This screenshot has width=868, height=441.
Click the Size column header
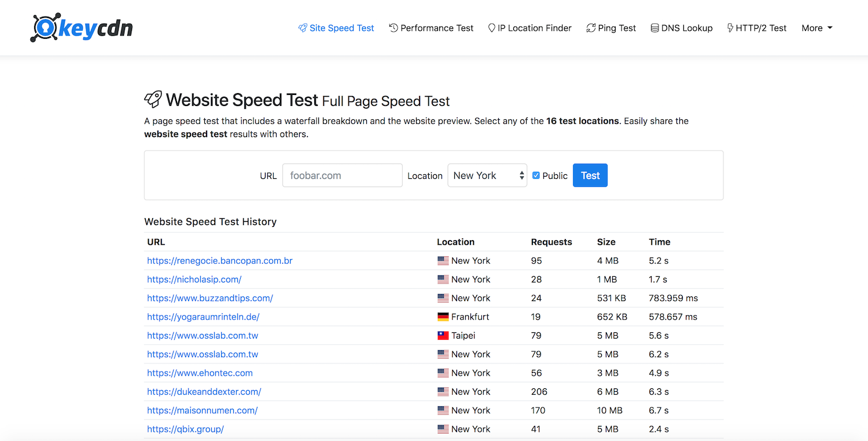(606, 242)
